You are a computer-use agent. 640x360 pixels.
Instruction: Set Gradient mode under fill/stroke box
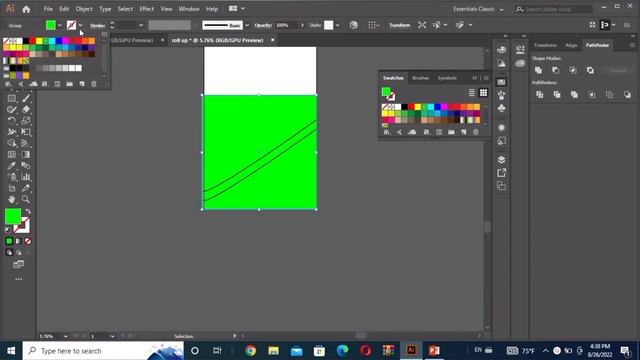pos(18,241)
